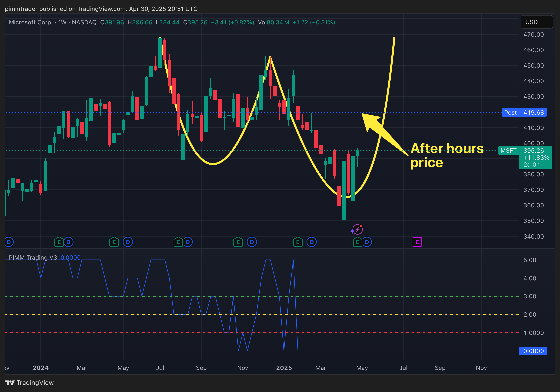Open the USD currency selector
The height and width of the screenshot is (392, 560).
pyautogui.click(x=536, y=22)
